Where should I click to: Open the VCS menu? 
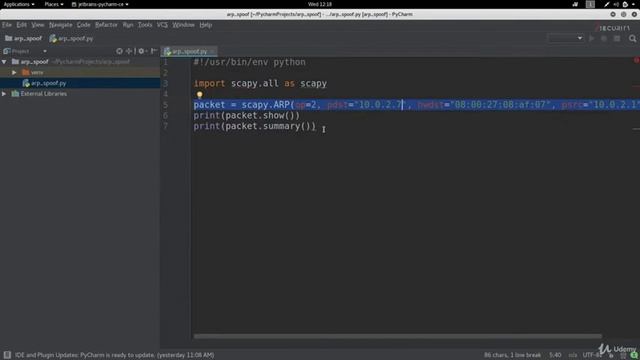[x=162, y=25]
